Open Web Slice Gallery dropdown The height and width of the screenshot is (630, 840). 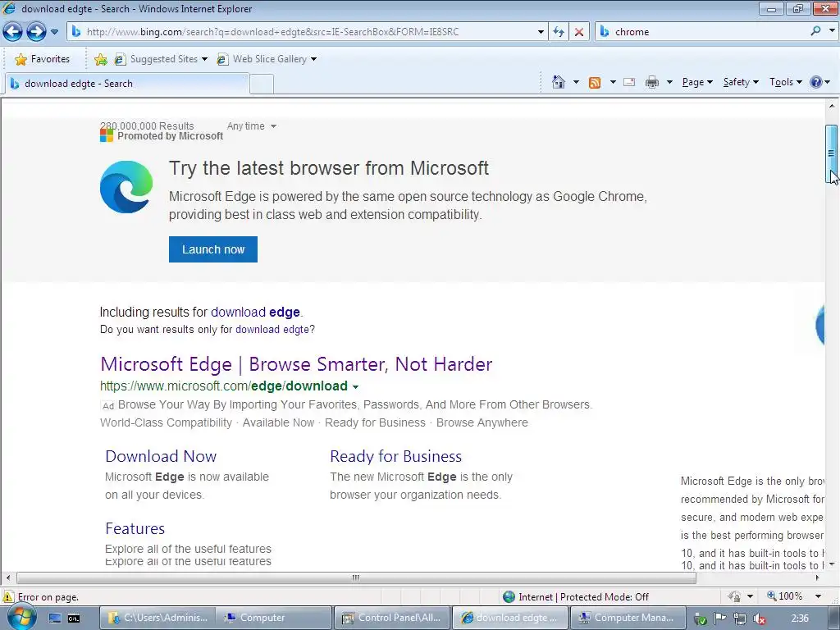(x=267, y=59)
